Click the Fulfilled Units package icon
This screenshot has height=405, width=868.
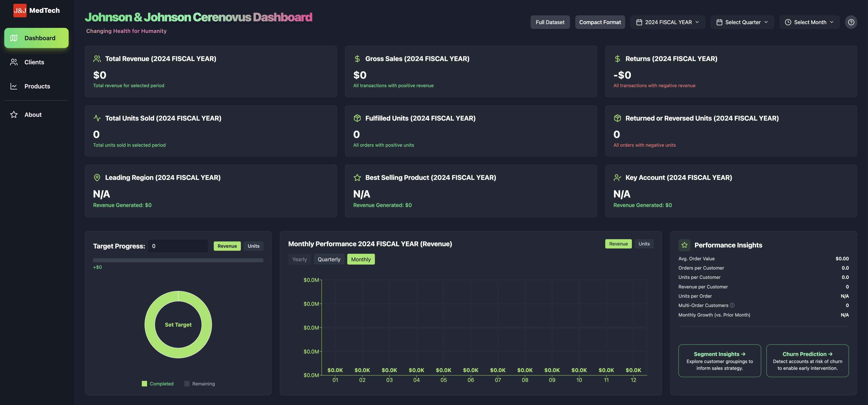coord(357,118)
